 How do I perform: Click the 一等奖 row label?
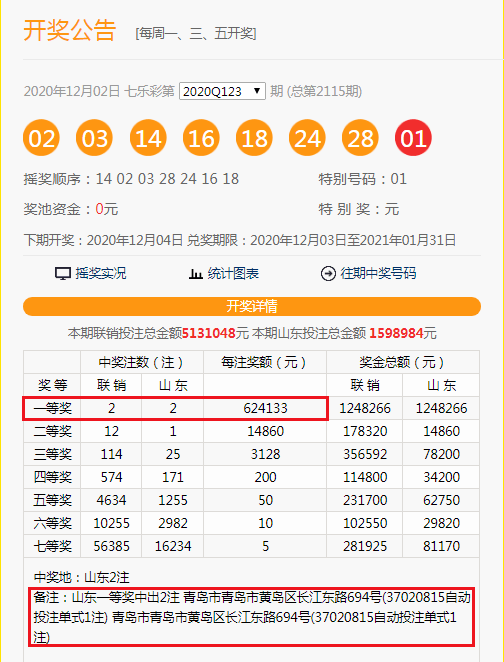pos(52,408)
